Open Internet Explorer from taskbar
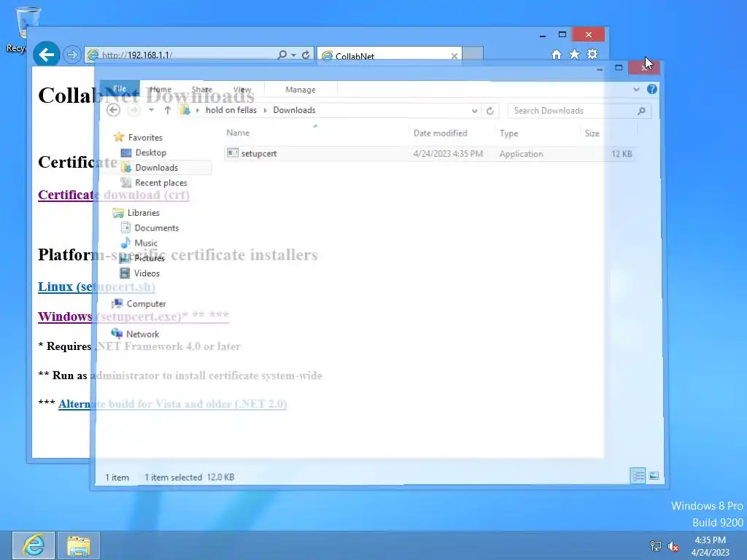This screenshot has height=560, width=747. (x=34, y=545)
